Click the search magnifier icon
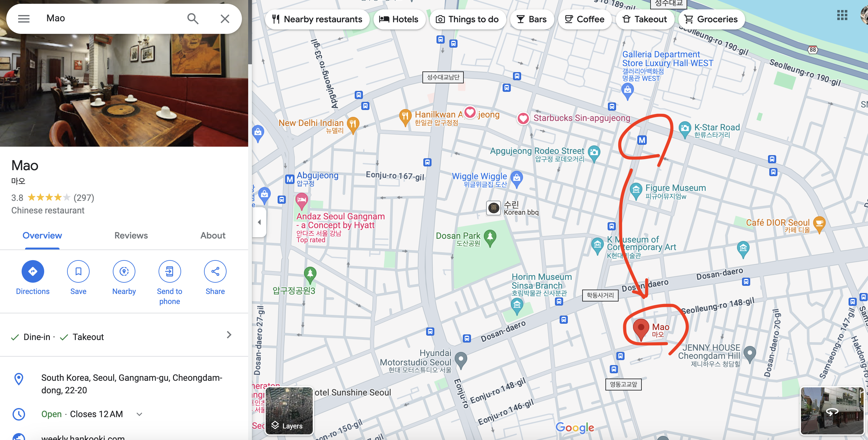868x440 pixels. [x=193, y=18]
